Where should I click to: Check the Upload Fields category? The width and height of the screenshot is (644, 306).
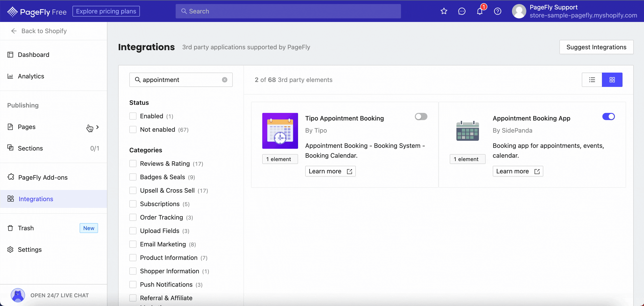click(x=133, y=231)
